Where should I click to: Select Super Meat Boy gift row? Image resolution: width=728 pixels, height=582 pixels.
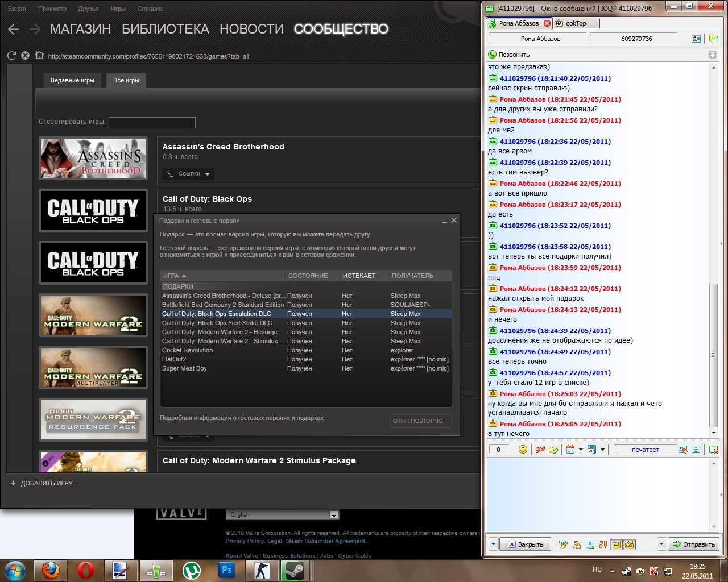point(306,368)
